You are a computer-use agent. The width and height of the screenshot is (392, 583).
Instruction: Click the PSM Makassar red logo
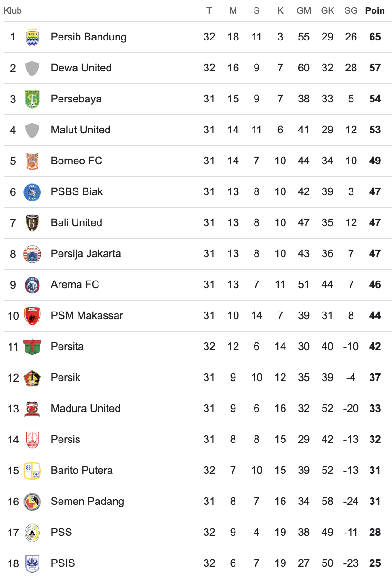click(32, 316)
